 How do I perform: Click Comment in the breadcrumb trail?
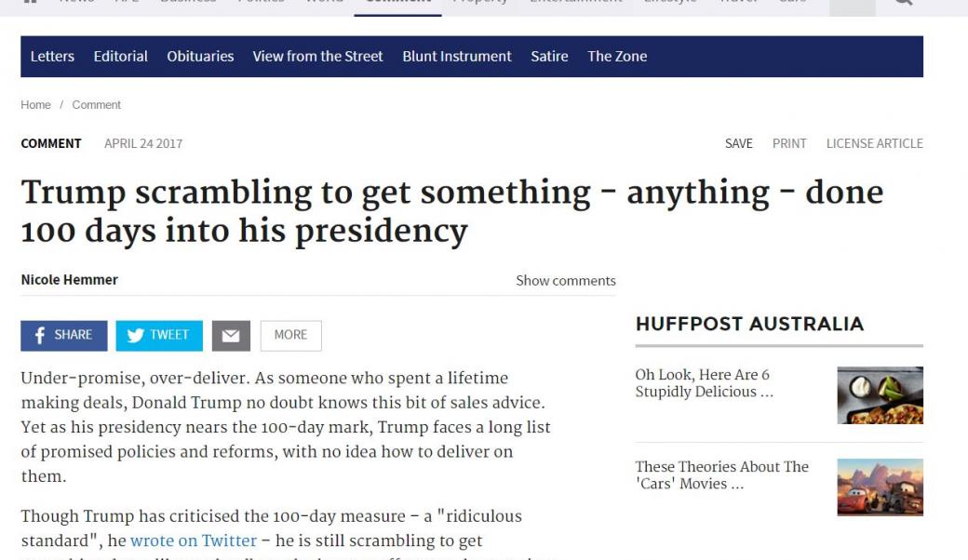point(96,104)
